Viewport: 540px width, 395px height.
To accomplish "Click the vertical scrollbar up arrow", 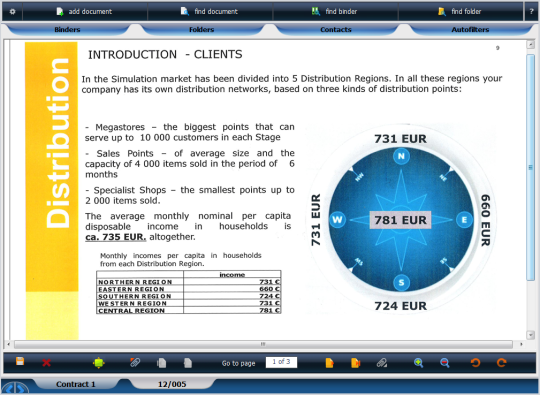I will pyautogui.click(x=530, y=44).
